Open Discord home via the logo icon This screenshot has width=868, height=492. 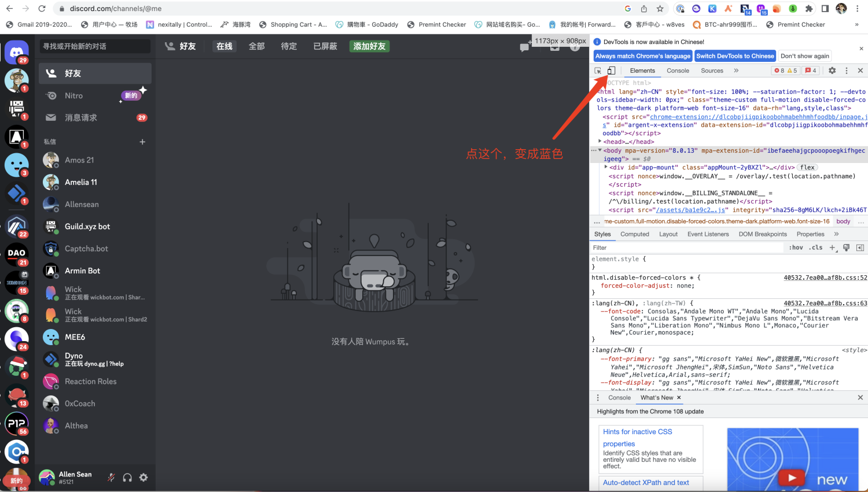point(17,52)
